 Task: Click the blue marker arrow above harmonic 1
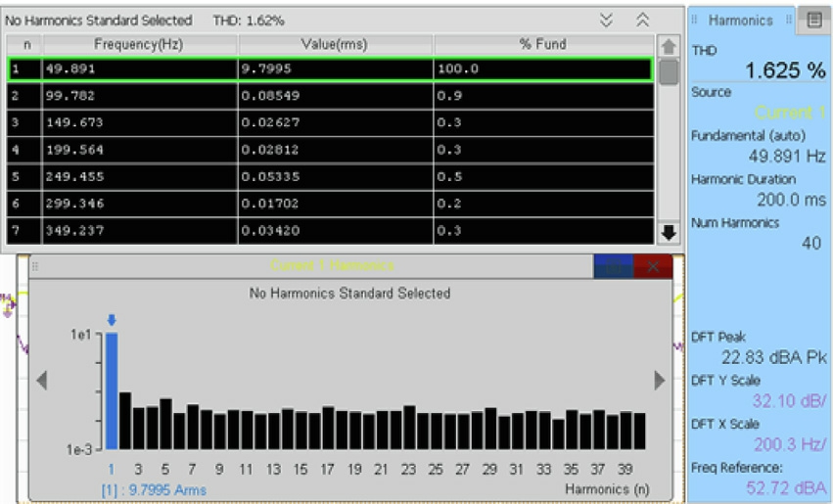click(x=112, y=320)
